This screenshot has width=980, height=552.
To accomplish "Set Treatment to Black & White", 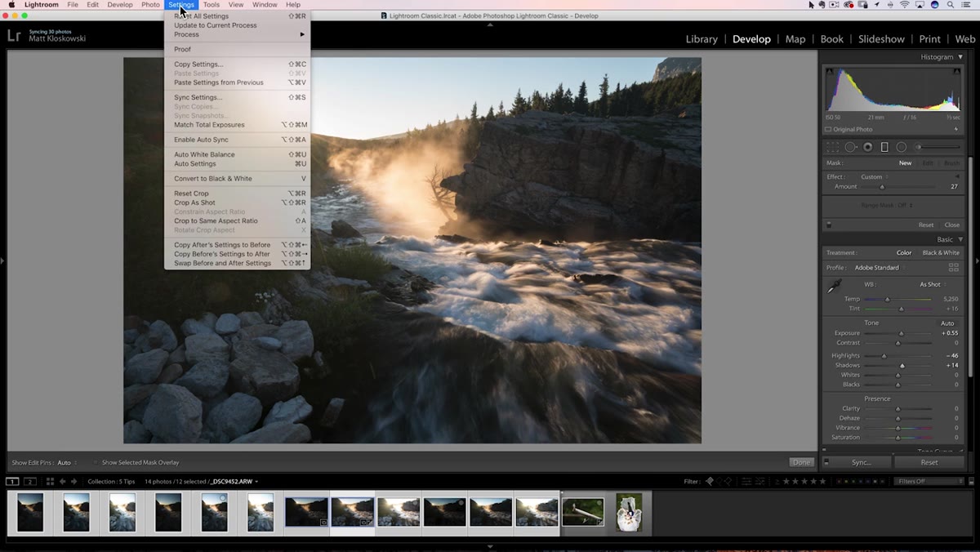I will coord(941,253).
